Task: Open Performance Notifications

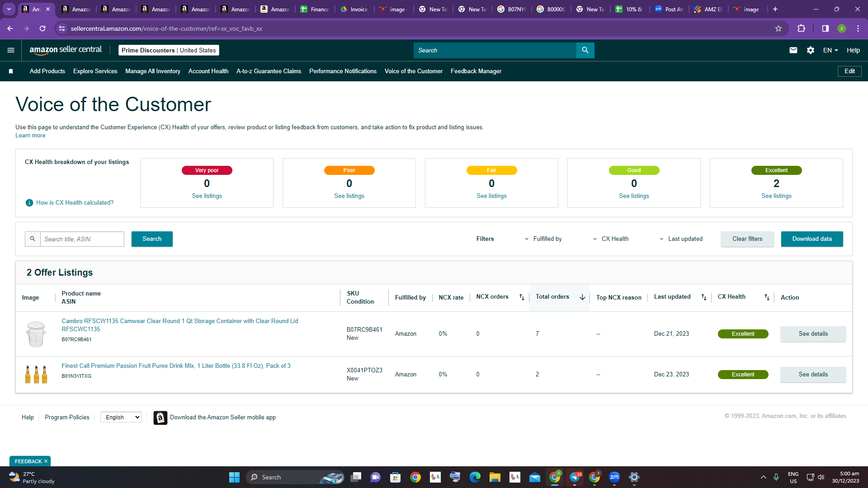Action: coord(343,71)
